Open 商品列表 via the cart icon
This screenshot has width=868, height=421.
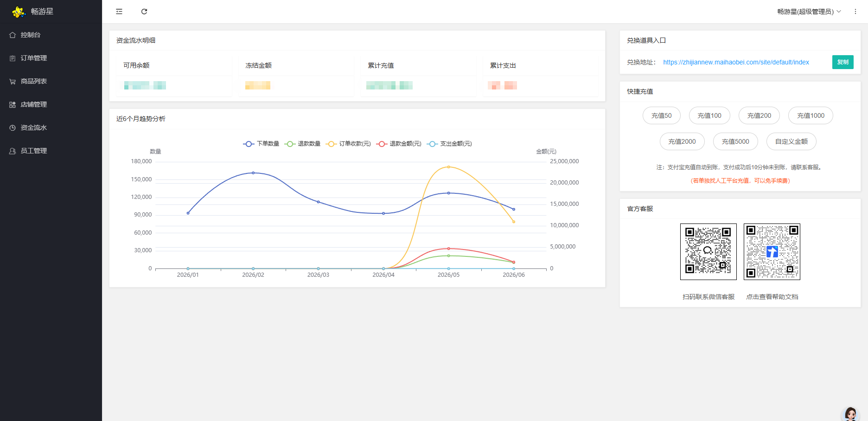click(13, 82)
